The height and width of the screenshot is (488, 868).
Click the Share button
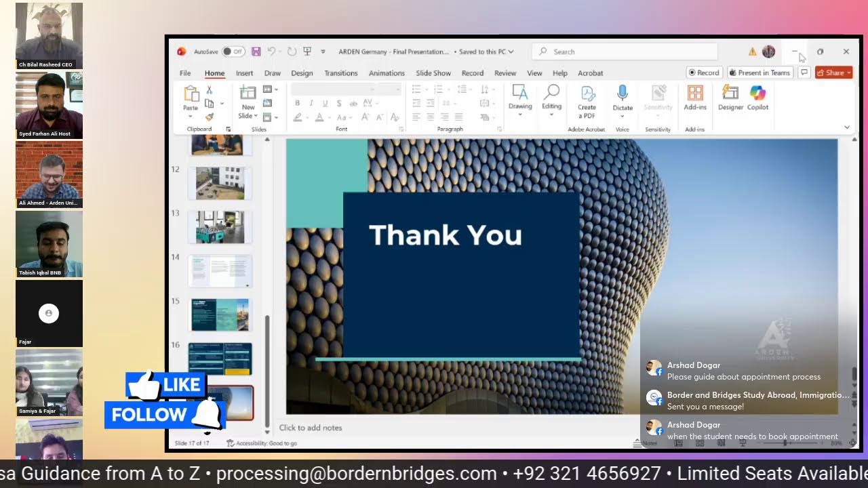coord(833,73)
